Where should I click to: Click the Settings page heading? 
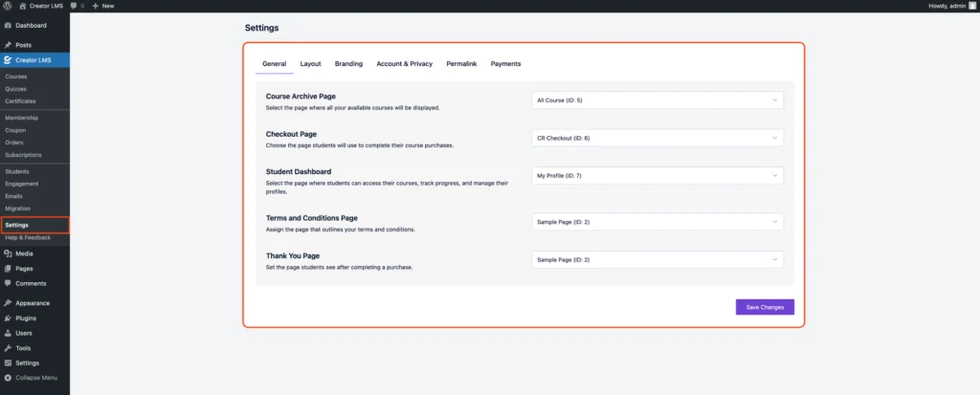262,28
